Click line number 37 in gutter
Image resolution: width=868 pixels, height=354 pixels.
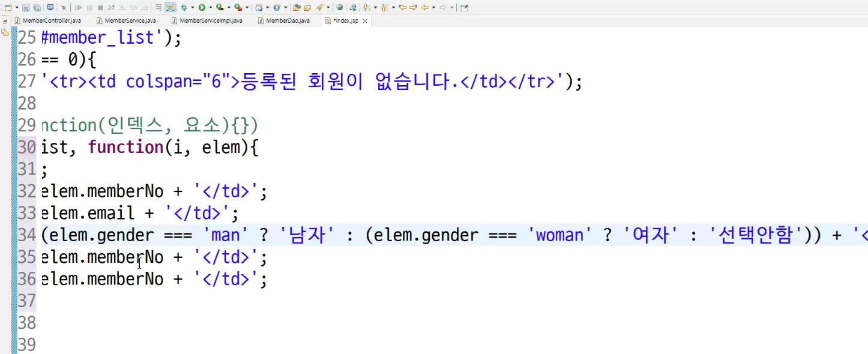[x=26, y=301]
